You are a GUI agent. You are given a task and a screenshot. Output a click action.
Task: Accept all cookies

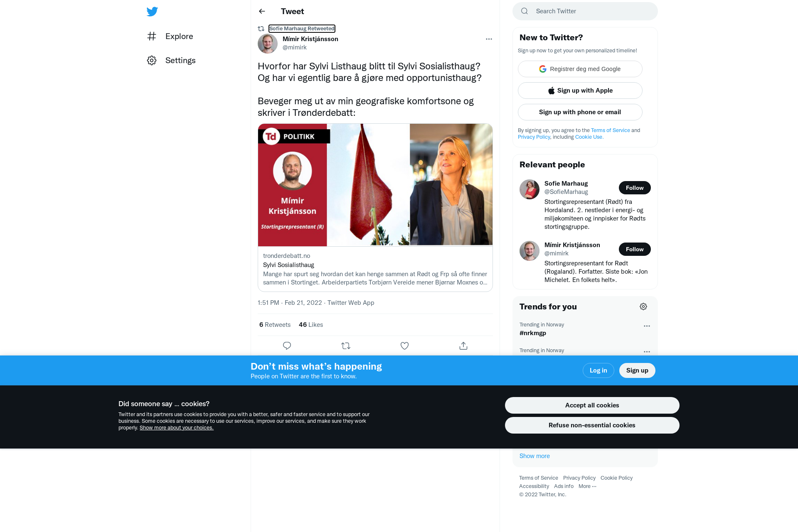[592, 405]
